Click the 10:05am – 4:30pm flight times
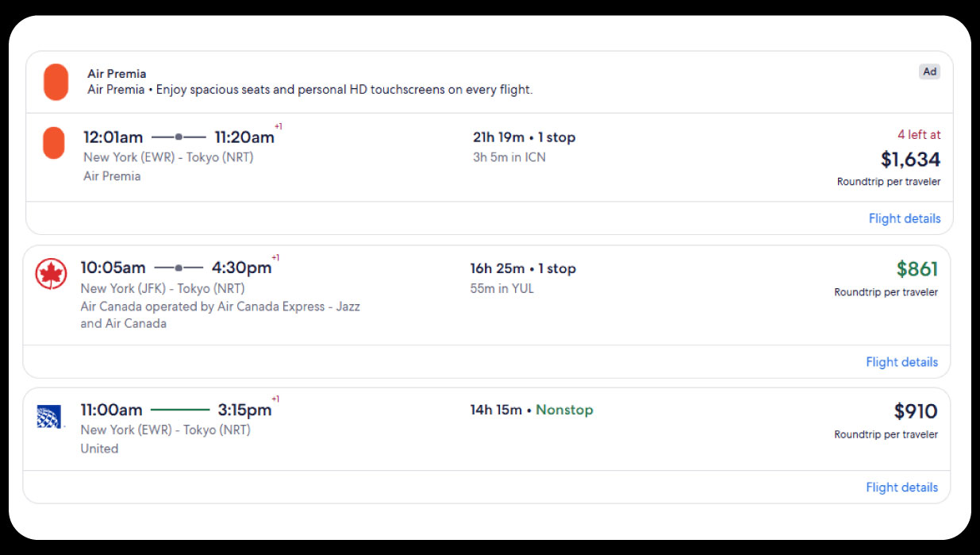Screen dimensions: 980x555 [x=175, y=268]
